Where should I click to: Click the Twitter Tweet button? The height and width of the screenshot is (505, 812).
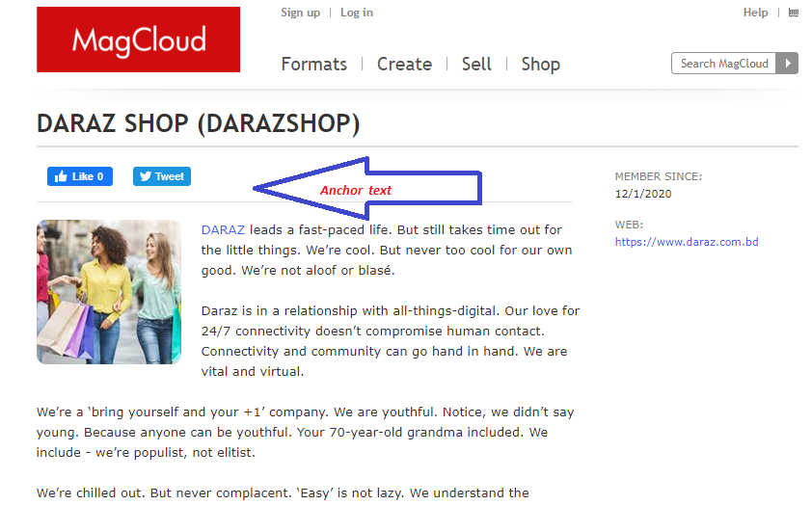click(162, 176)
